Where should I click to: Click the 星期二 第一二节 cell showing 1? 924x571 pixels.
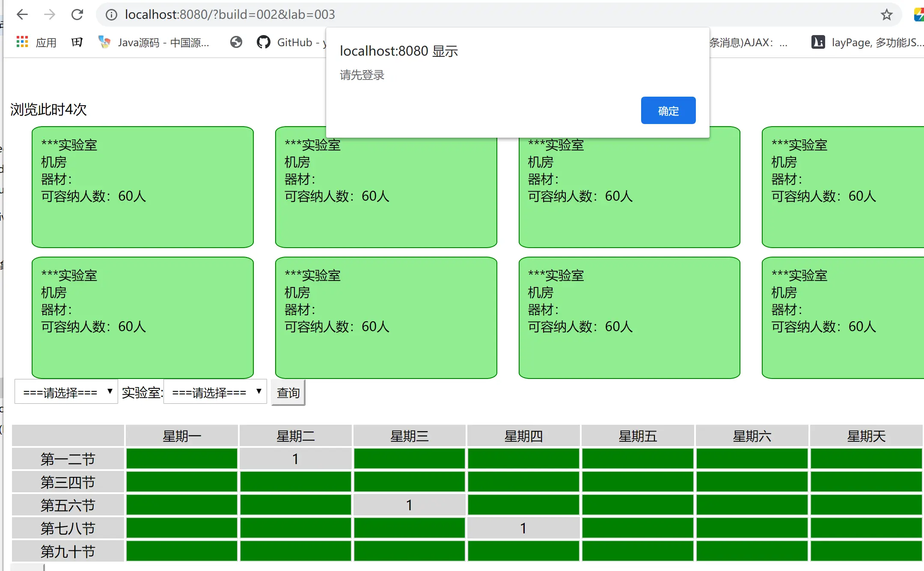click(x=295, y=459)
